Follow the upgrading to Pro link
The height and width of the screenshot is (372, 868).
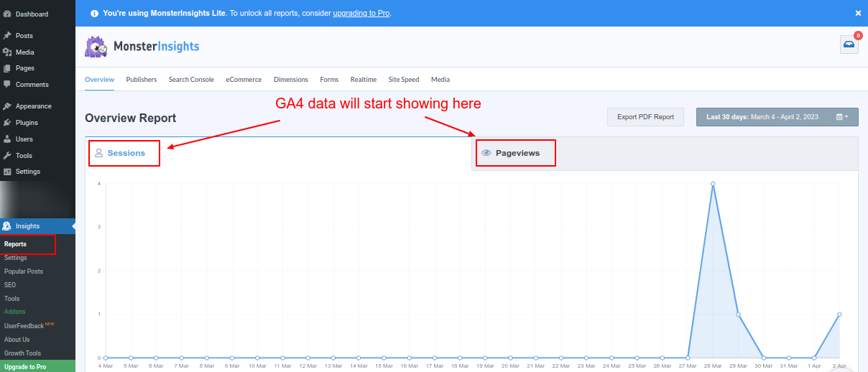coord(361,13)
